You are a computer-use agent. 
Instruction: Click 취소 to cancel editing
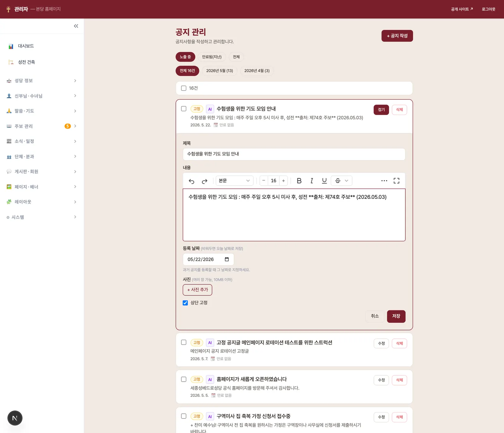[375, 316]
